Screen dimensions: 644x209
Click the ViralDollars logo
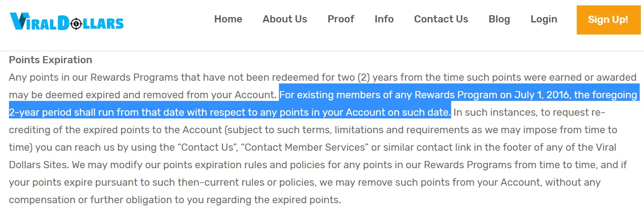[66, 21]
